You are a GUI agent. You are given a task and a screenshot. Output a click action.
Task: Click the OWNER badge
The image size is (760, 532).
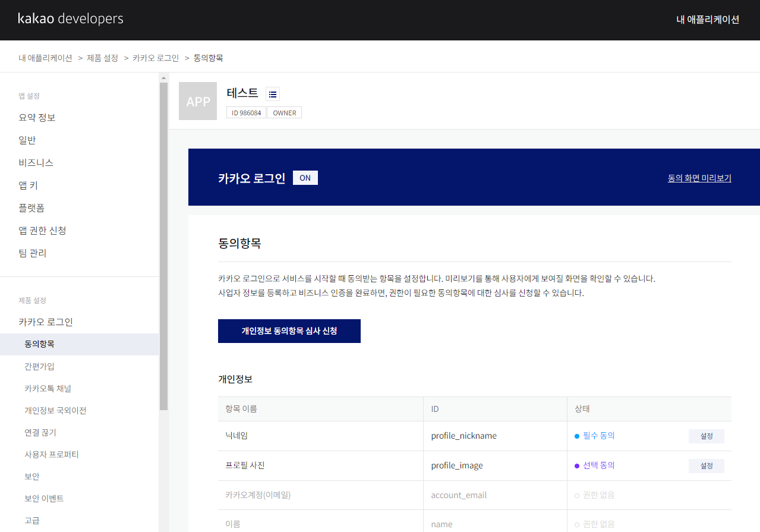pos(285,112)
